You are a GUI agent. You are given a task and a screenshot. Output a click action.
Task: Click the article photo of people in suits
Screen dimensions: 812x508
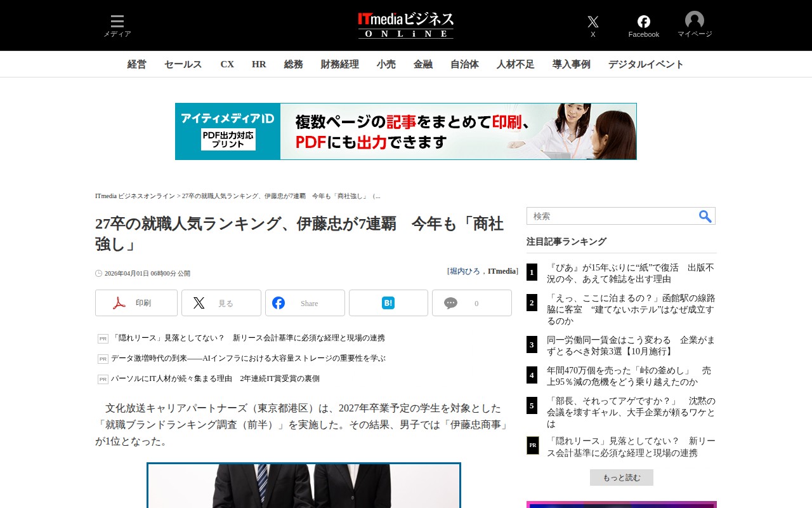point(304,486)
